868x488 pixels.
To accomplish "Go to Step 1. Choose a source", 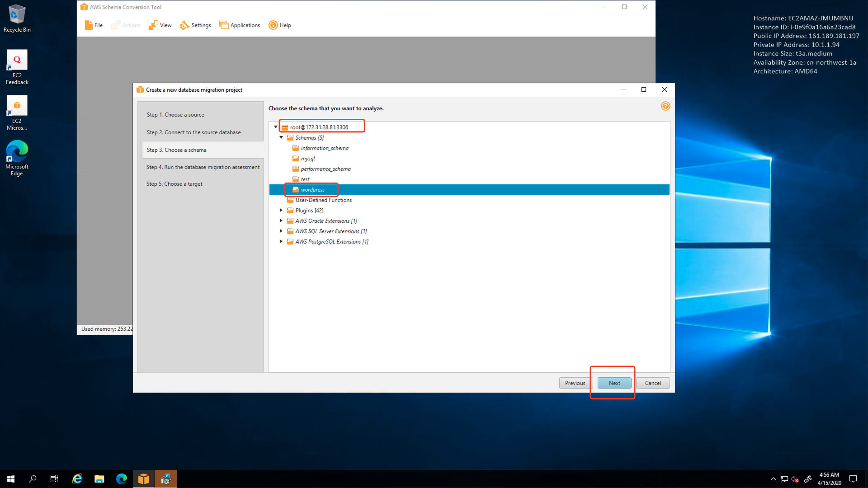I will point(175,115).
